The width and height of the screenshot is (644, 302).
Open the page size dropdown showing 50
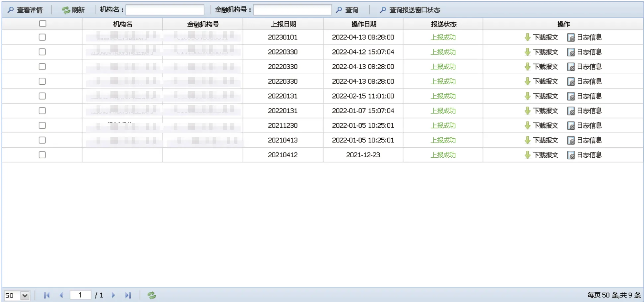pyautogui.click(x=25, y=295)
